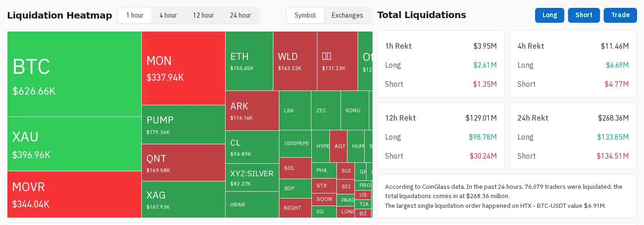Toggle heatmap view to Symbol
This screenshot has width=644, height=225.
tap(305, 15)
